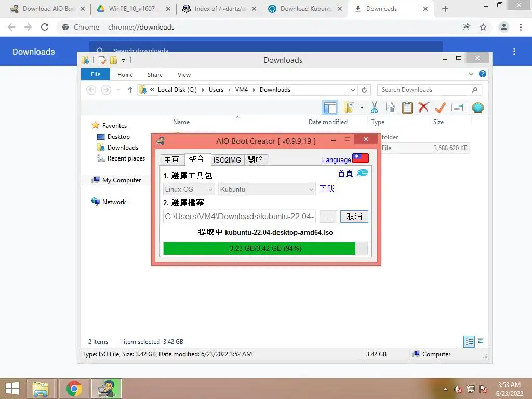Viewport: 532px width, 399px height.
Task: Expand the Explorer ribbon chevron
Action: click(x=471, y=74)
